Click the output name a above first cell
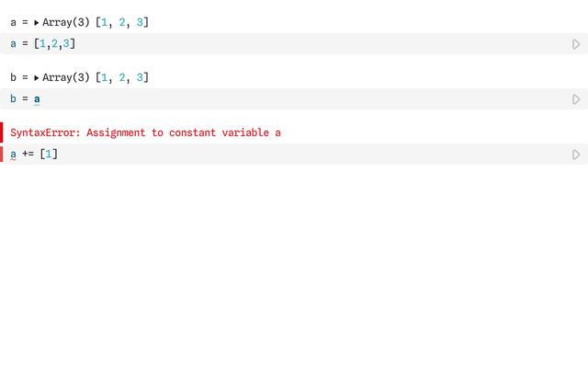The height and width of the screenshot is (368, 588). pyautogui.click(x=13, y=22)
